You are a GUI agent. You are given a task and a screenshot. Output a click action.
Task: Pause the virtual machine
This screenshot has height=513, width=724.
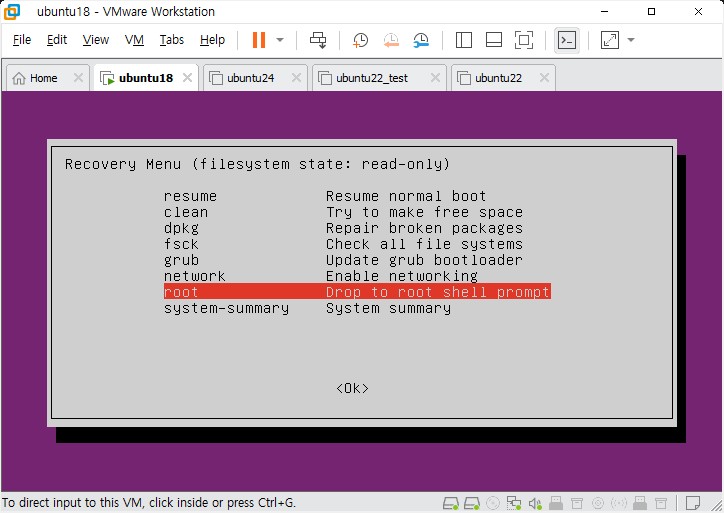coord(259,40)
